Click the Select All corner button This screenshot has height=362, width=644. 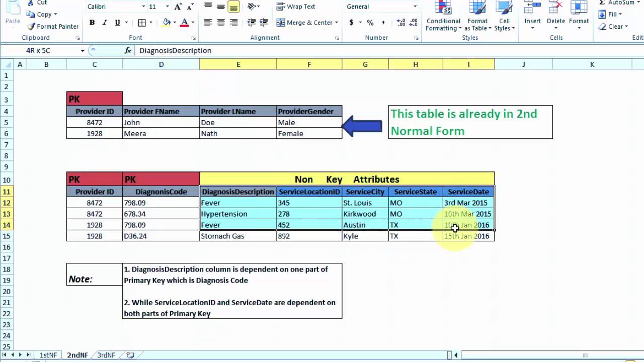(7, 64)
